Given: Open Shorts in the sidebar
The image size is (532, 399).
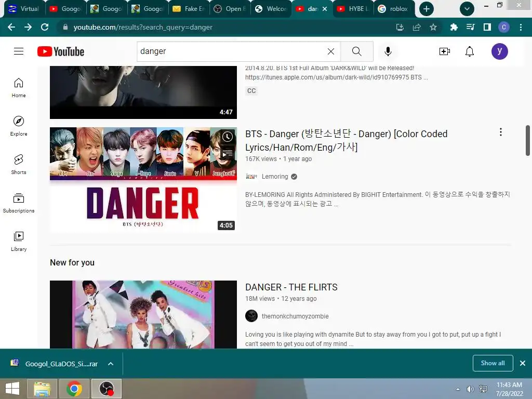Looking at the screenshot, I should (x=19, y=164).
